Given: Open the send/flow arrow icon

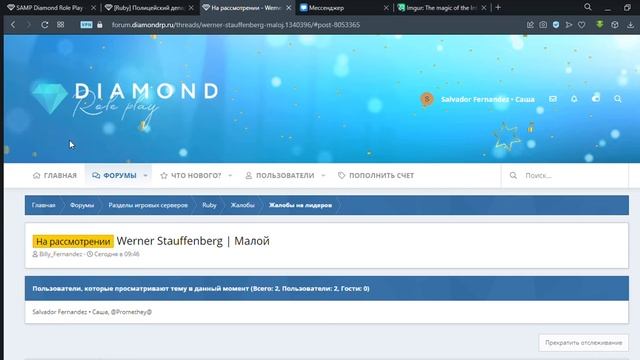Looking at the screenshot, I should [x=569, y=25].
